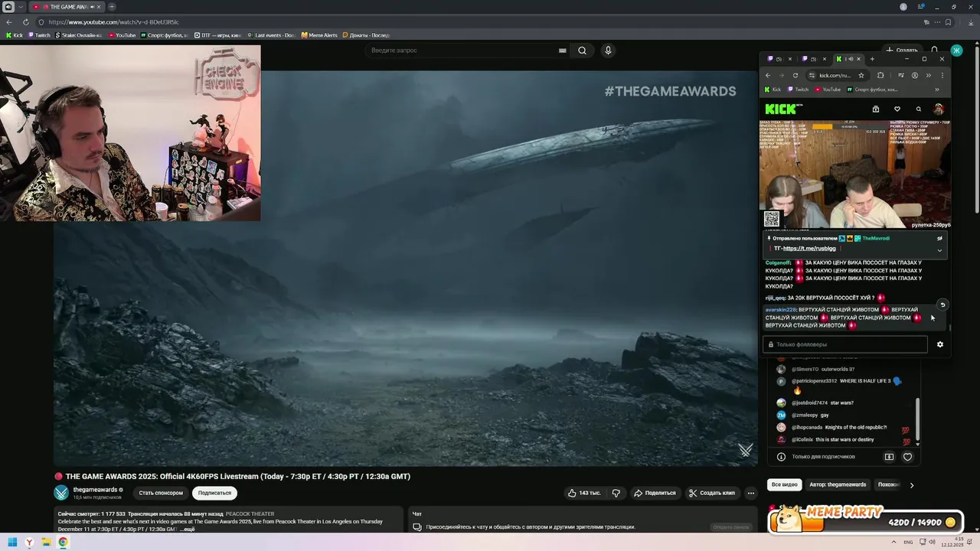The width and height of the screenshot is (980, 551).
Task: Expand video description via ...ещё
Action: tap(188, 530)
